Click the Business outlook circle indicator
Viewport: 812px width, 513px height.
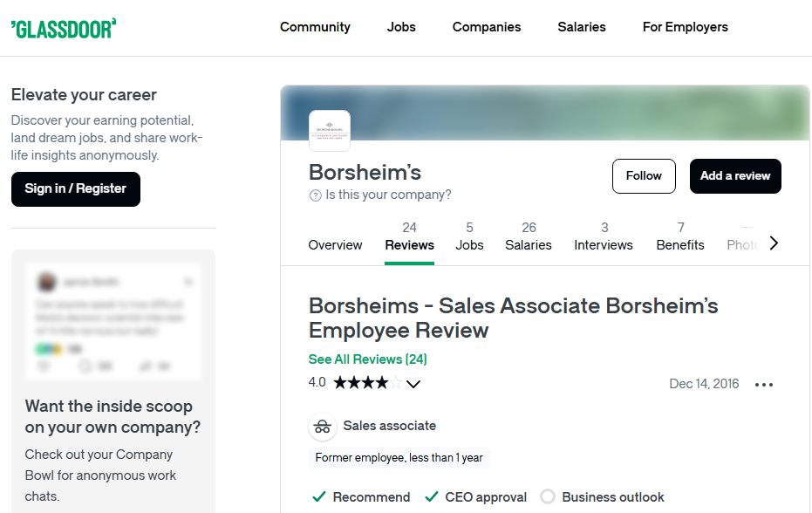(x=548, y=497)
